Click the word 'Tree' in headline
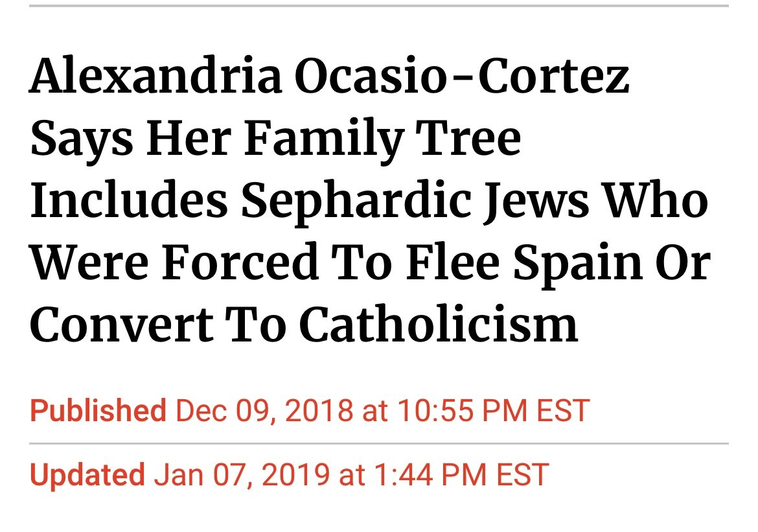This screenshot has width=758, height=532. click(469, 139)
